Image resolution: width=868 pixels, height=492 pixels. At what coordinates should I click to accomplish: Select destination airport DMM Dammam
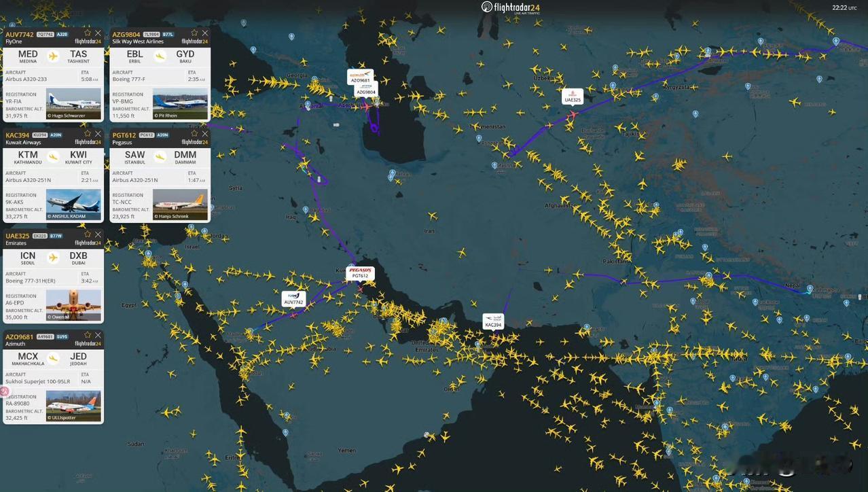tap(185, 157)
